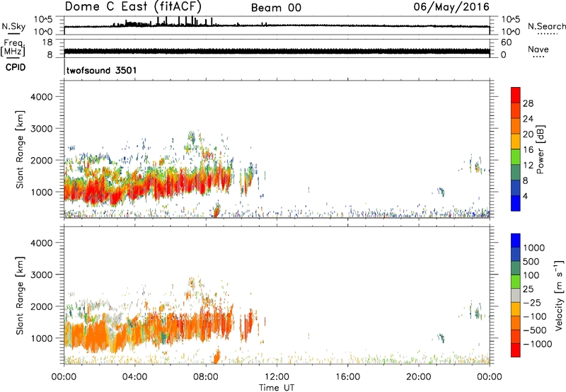
Task: Select the 'twofsound 3501' CPID text
Action: [x=101, y=70]
